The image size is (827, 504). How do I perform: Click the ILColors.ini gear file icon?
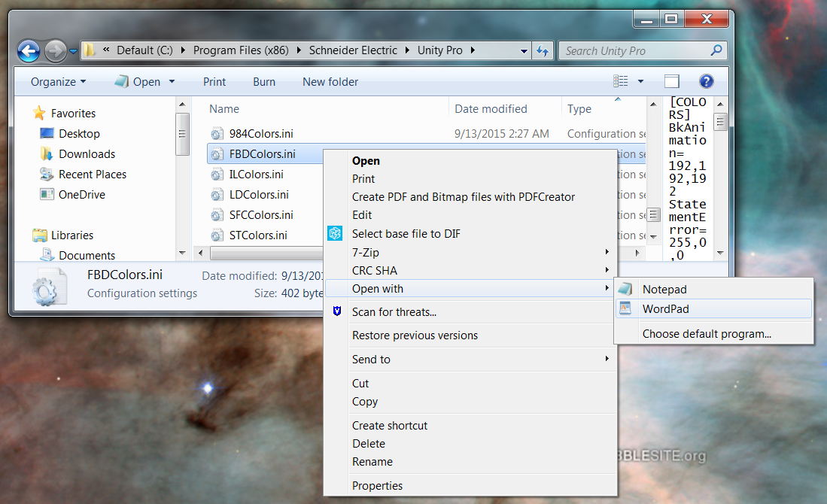(216, 175)
